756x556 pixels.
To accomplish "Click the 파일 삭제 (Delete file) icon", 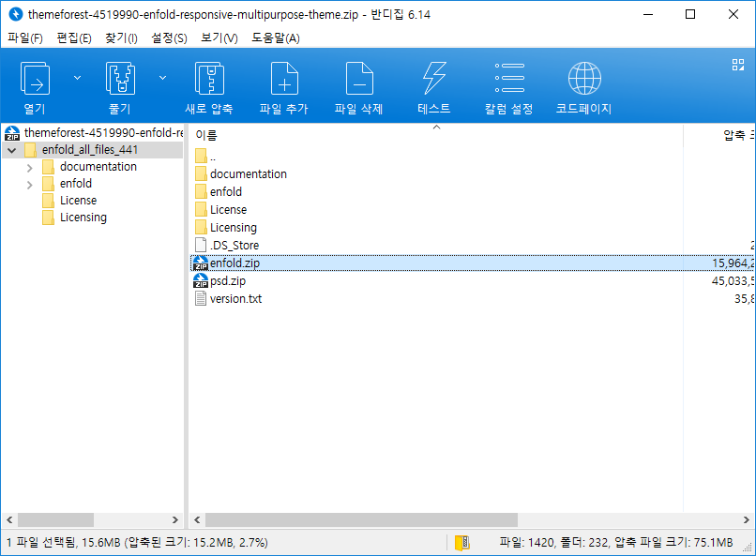I will tap(359, 80).
